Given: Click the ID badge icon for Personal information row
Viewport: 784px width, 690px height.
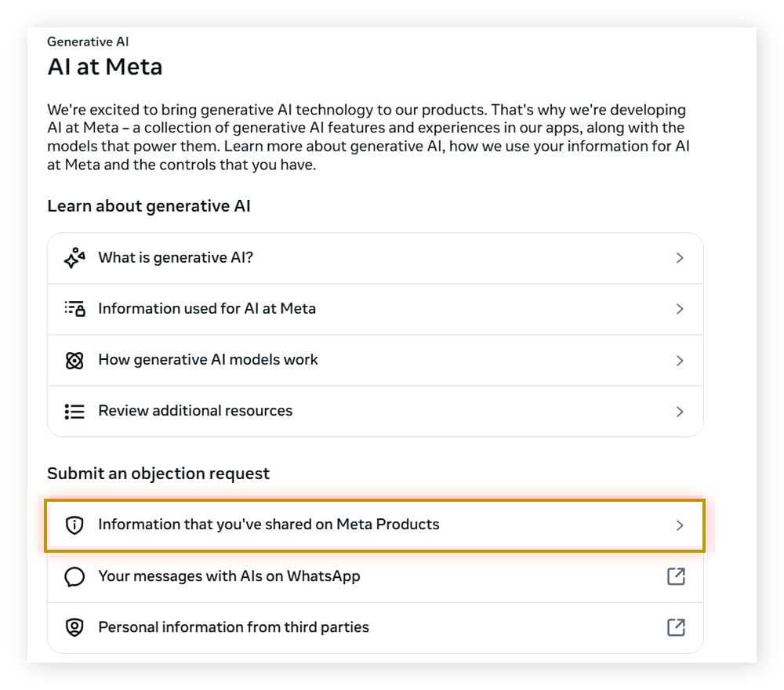Looking at the screenshot, I should 73,627.
